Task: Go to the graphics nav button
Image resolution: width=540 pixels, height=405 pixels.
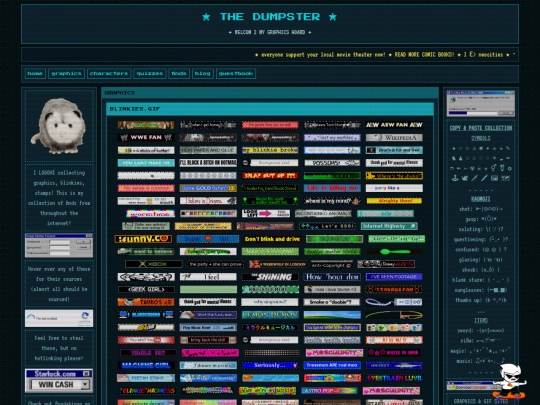Action: [66, 73]
